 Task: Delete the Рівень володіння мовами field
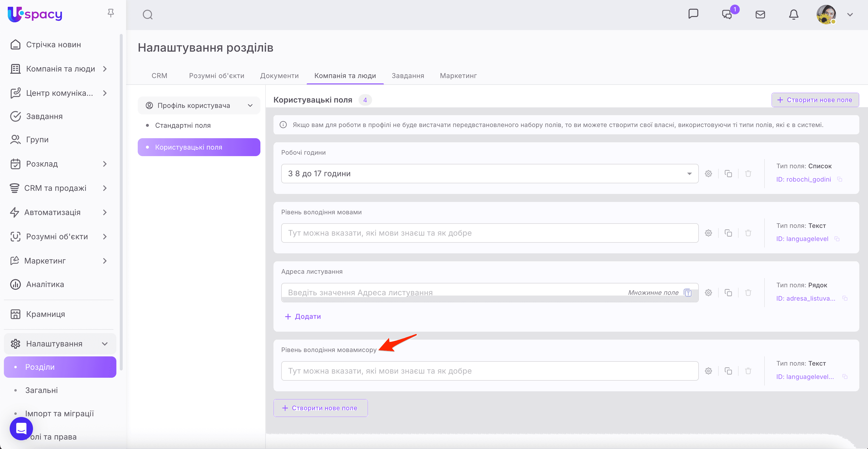click(x=748, y=233)
